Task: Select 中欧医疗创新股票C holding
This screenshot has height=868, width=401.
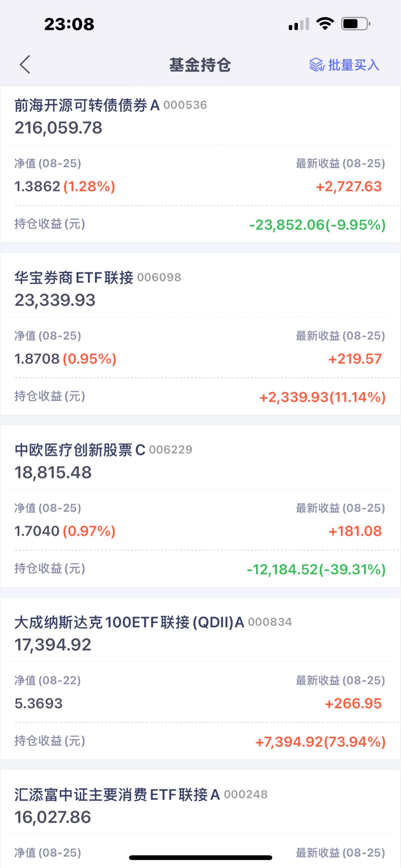Action: pyautogui.click(x=200, y=506)
